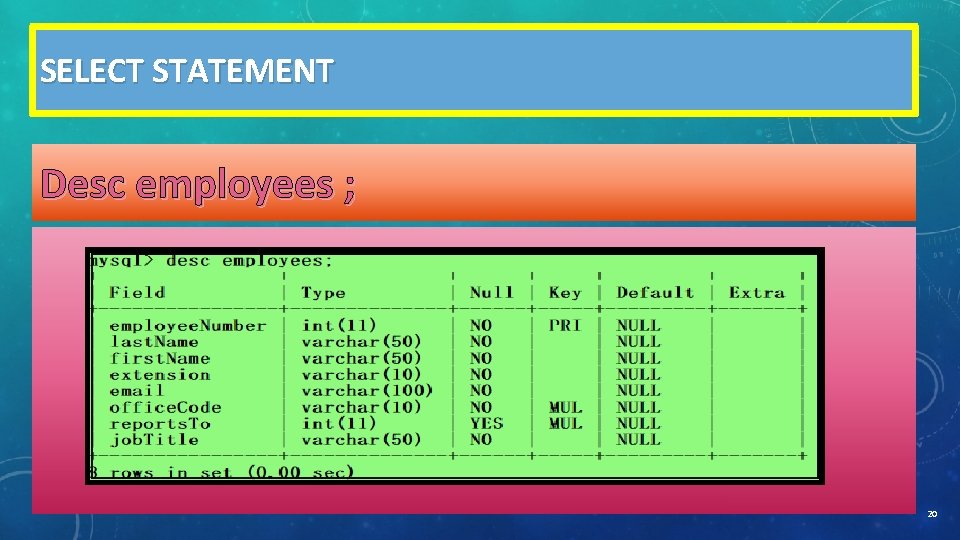The width and height of the screenshot is (960, 540).
Task: Select the jobTitle field name
Action: pos(154,440)
